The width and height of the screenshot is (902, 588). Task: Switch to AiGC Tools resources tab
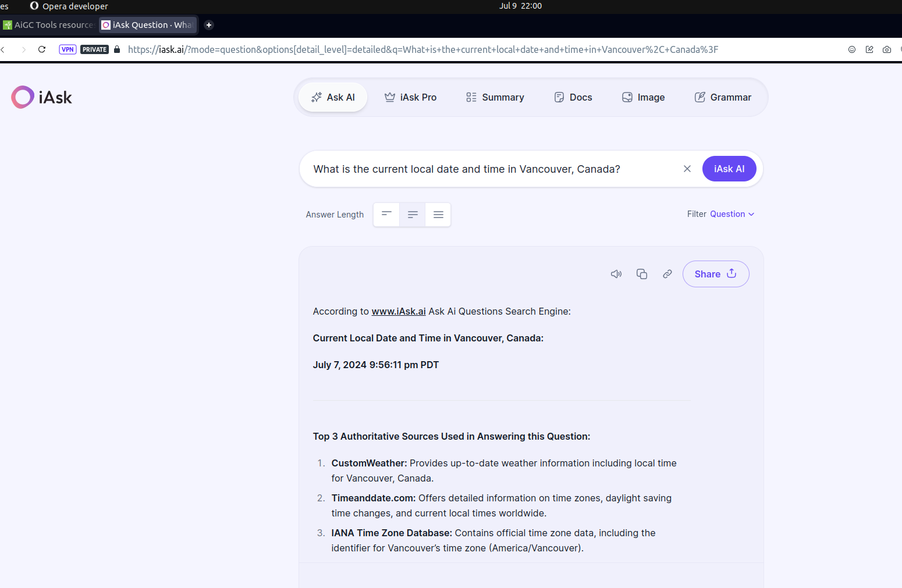pos(49,25)
